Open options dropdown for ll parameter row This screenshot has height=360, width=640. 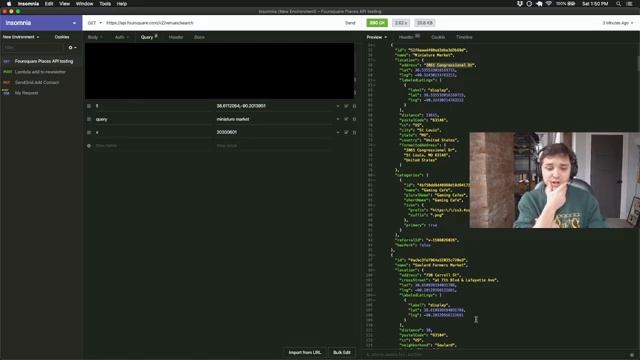point(338,106)
